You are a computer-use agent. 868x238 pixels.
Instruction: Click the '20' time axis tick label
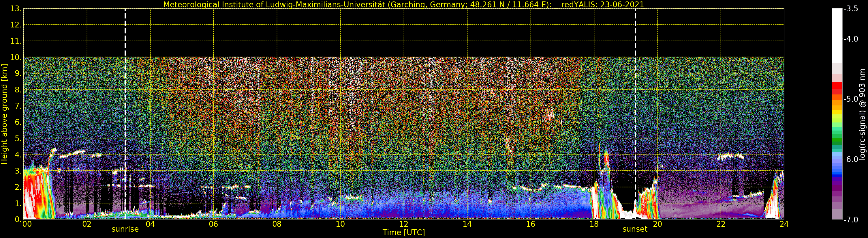point(657,224)
